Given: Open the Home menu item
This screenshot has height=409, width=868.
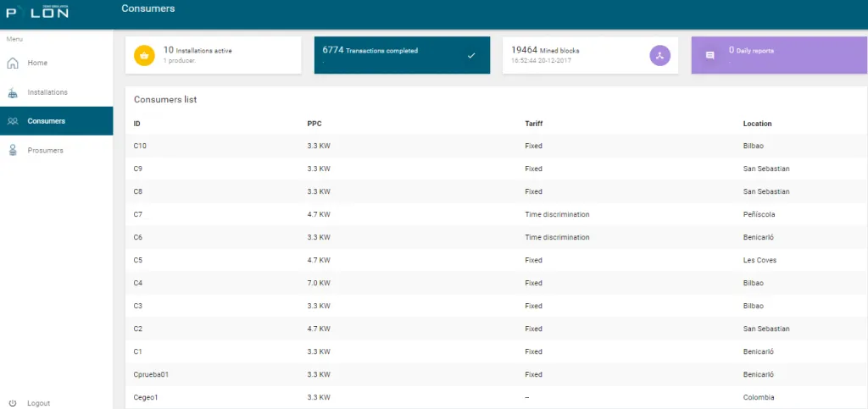Looking at the screenshot, I should [57, 63].
